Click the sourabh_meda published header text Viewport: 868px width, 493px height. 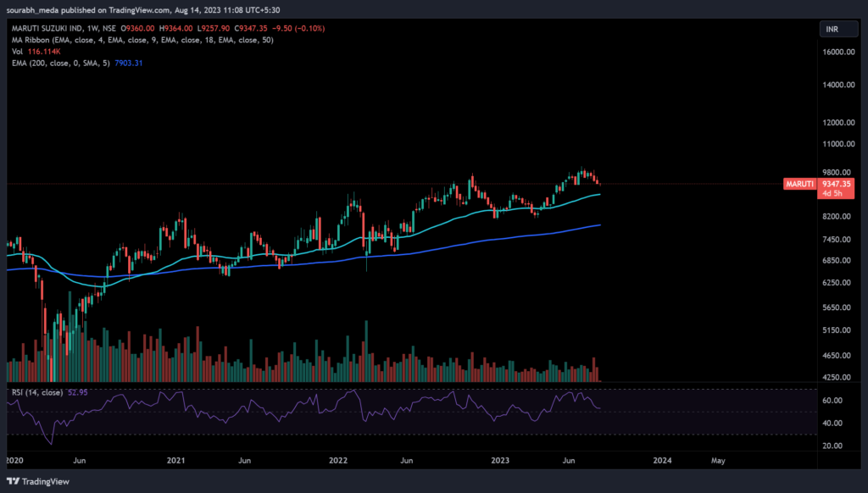coord(142,10)
